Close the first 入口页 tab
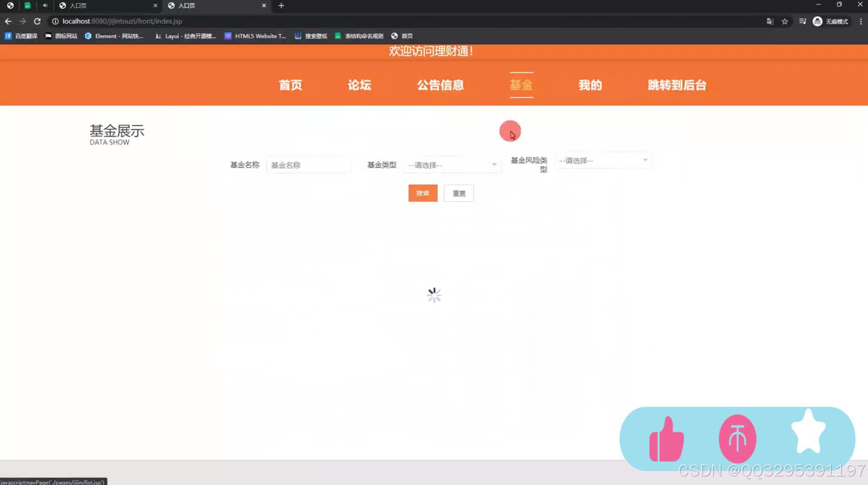Screen dimensions: 868x485 [155, 5]
